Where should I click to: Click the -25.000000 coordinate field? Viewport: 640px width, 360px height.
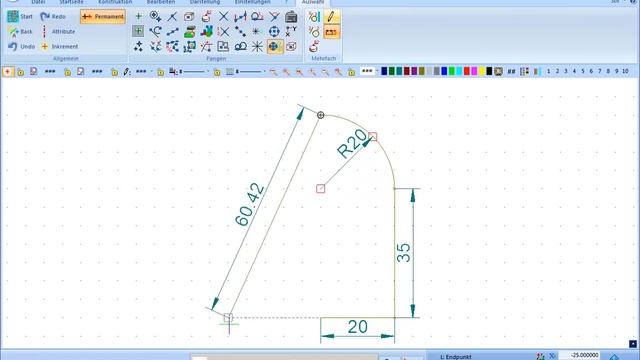click(579, 356)
